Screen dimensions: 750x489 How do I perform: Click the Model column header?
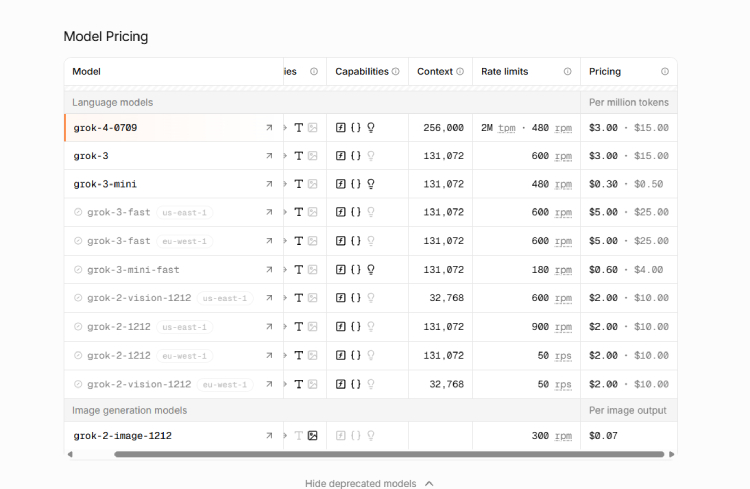87,71
